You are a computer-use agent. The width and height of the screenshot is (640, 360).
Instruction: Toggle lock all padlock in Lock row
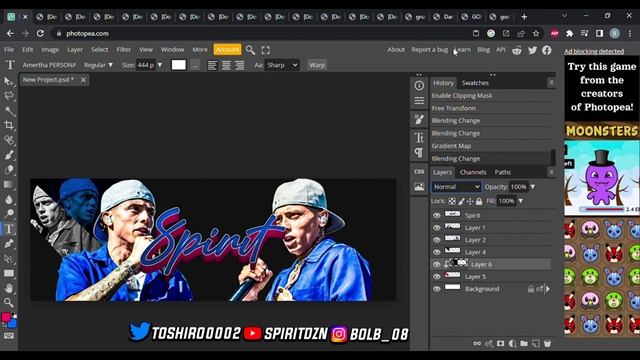tap(479, 201)
